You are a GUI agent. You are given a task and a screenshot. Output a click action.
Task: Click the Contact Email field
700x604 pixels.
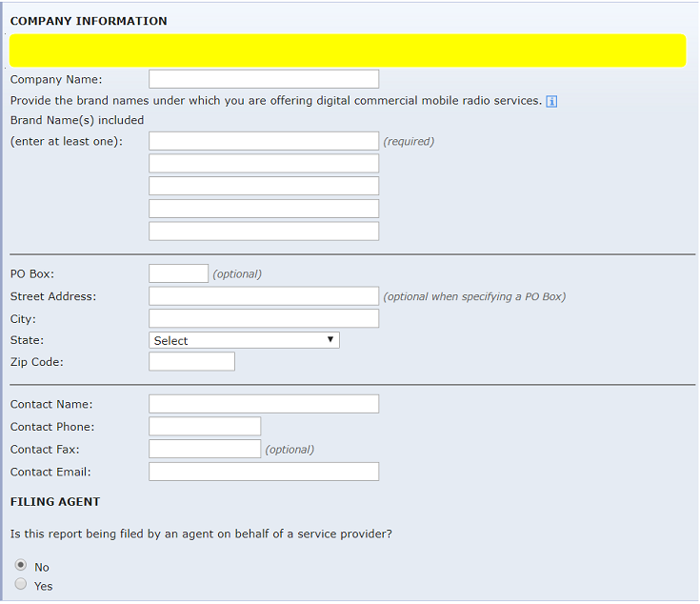point(264,472)
